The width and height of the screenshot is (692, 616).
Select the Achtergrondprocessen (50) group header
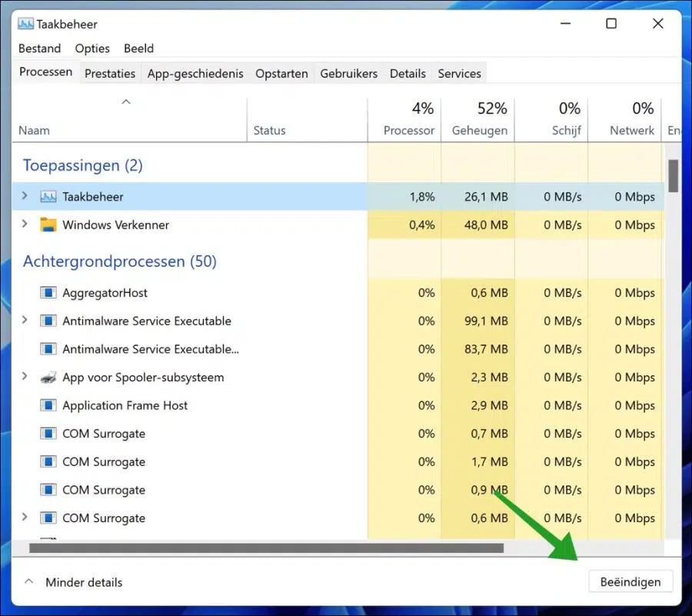120,261
